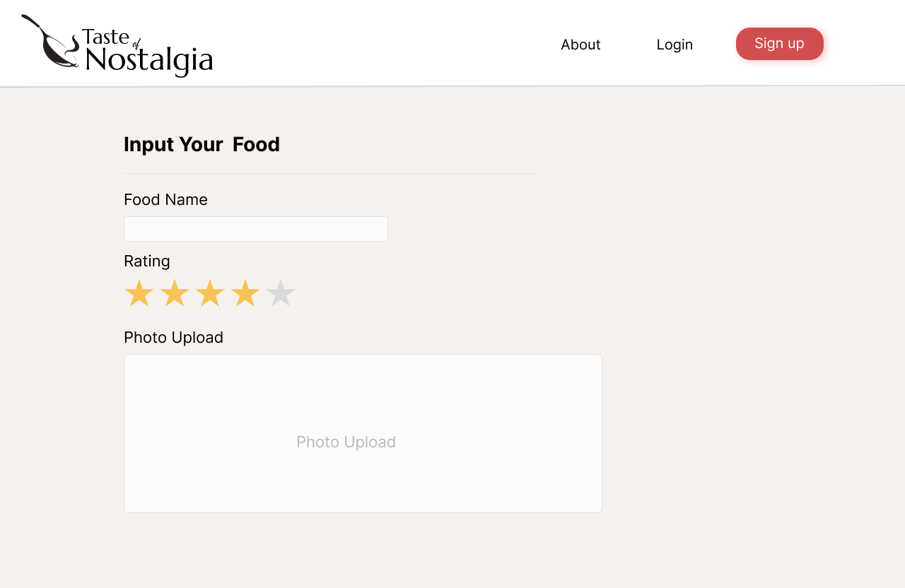Image resolution: width=905 pixels, height=588 pixels.
Task: Open the About page
Action: pos(580,45)
